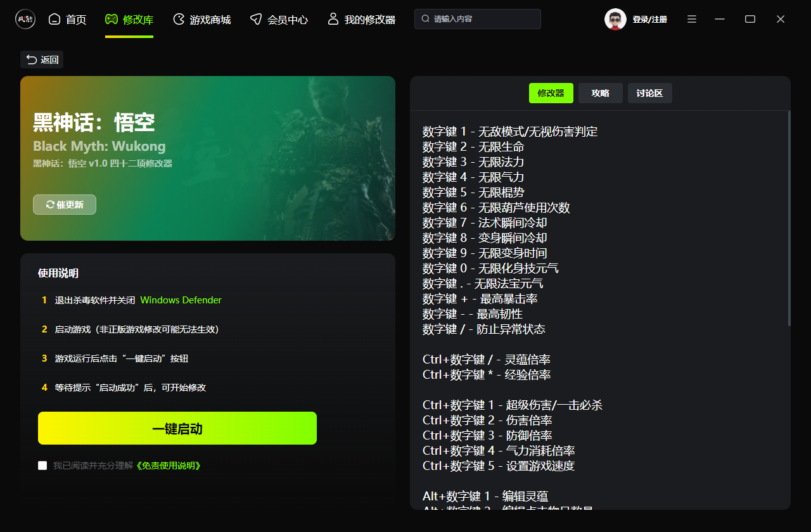This screenshot has width=811, height=532.
Task: Open the 《免责使用说明》 disclaimer link
Action: [x=169, y=465]
